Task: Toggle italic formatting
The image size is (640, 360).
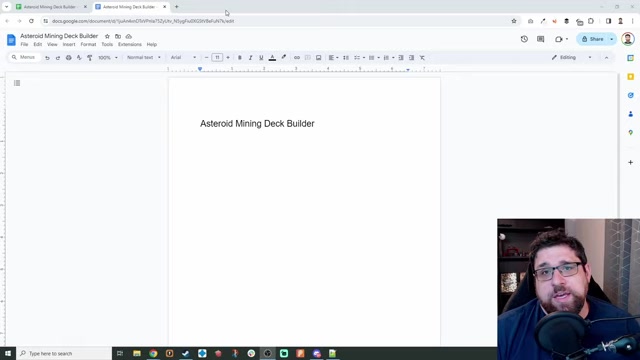Action: [251, 58]
